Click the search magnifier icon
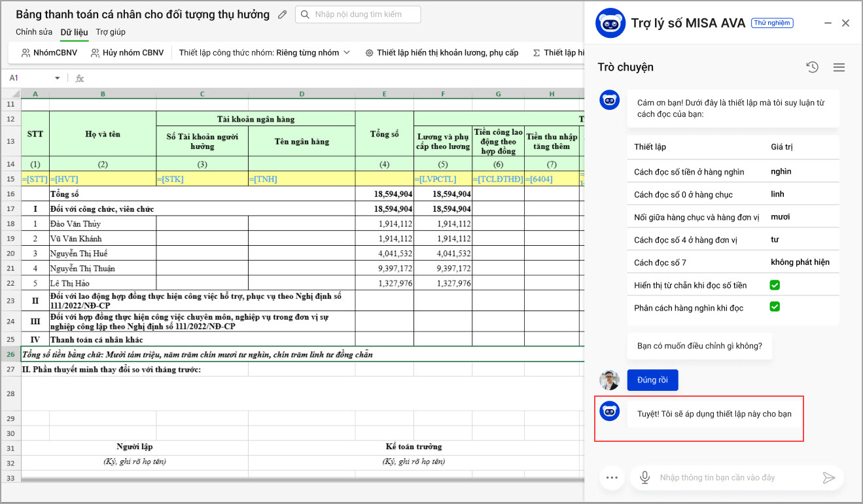This screenshot has width=863, height=504. (x=306, y=14)
